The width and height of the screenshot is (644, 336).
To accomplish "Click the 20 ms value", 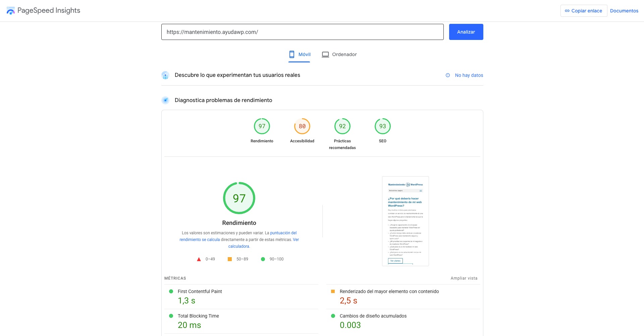I will tap(190, 325).
